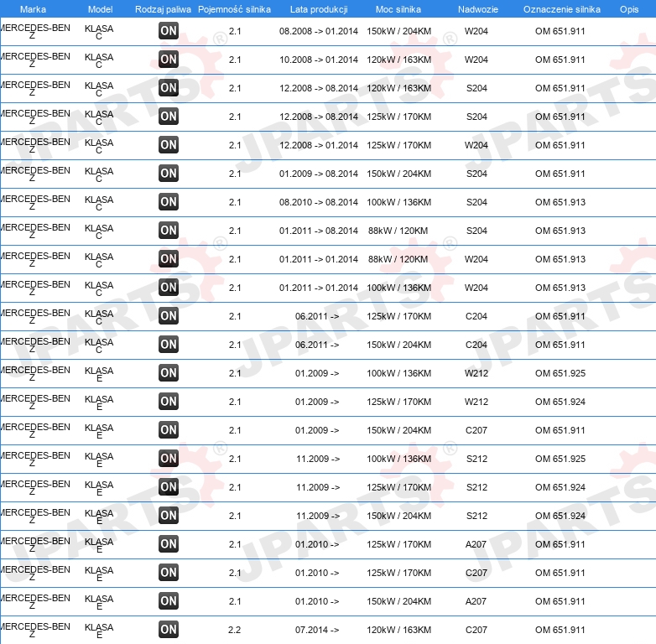Click the ON fuel icon in W204 150kW row
Image resolution: width=656 pixels, height=644 pixels.
169,30
